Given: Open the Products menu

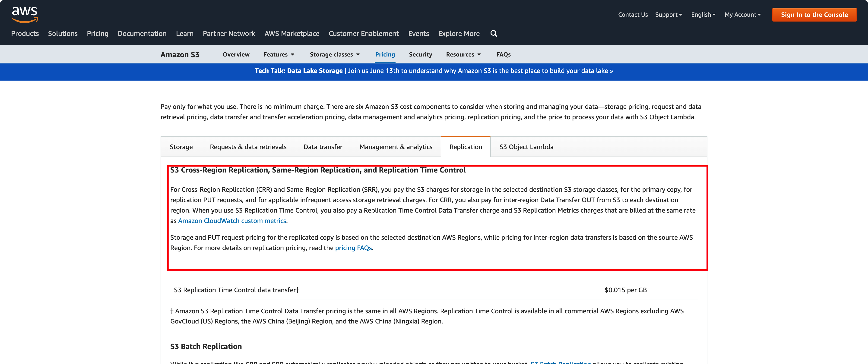Looking at the screenshot, I should click(25, 33).
